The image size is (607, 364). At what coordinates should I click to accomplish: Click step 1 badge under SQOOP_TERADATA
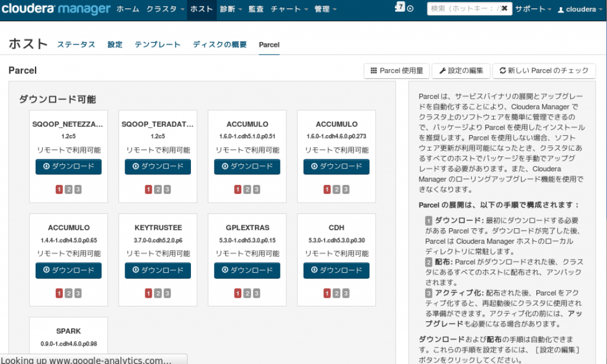pos(148,189)
